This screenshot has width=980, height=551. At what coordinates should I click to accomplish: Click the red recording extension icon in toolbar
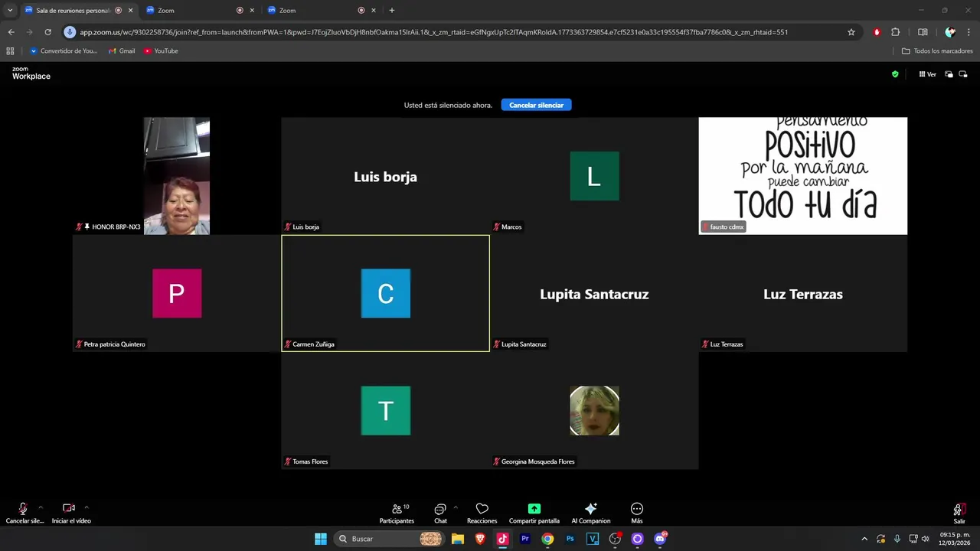click(877, 32)
